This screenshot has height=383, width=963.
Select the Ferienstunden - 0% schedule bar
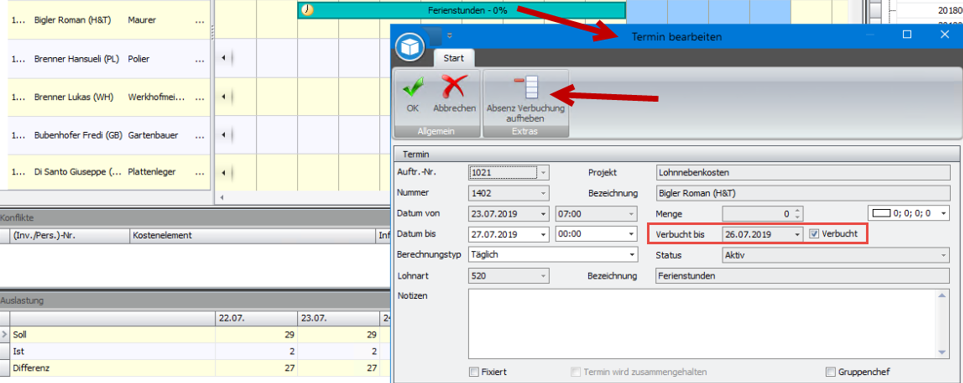461,10
